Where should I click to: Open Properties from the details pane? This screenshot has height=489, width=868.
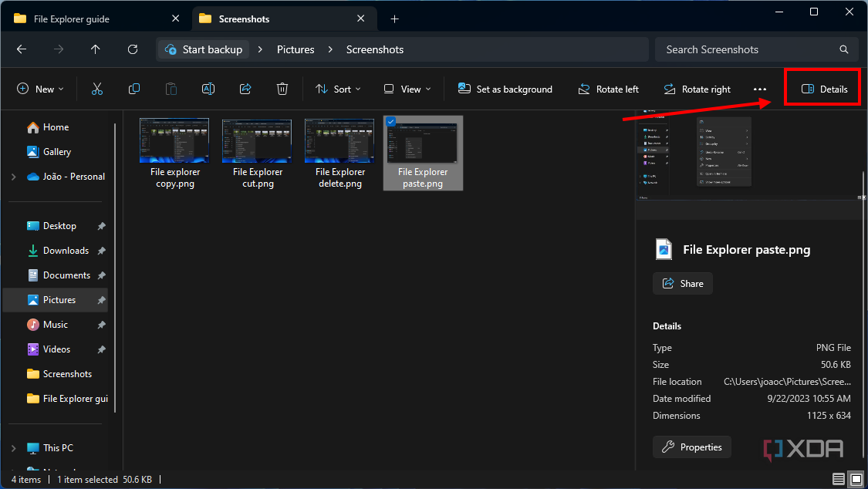tap(691, 447)
